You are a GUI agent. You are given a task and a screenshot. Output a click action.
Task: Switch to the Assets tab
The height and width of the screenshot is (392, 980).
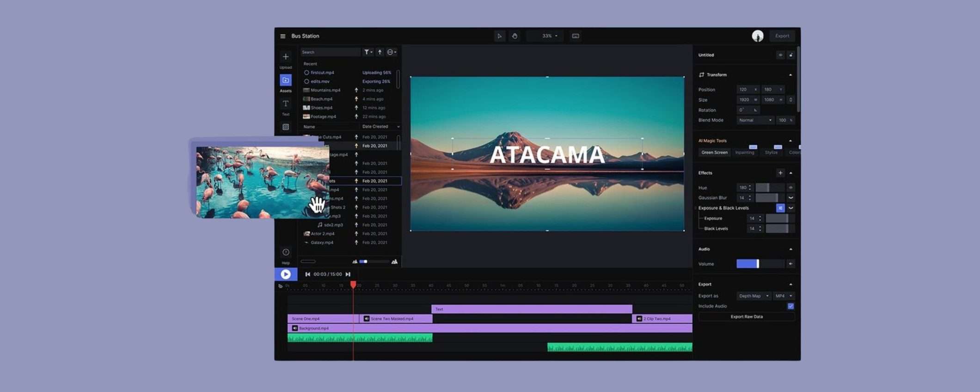(286, 80)
